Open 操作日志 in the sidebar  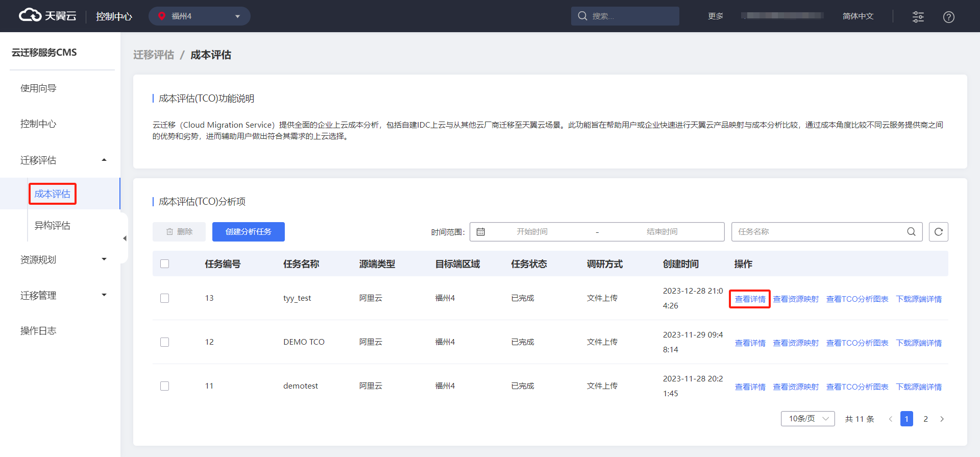(x=38, y=331)
